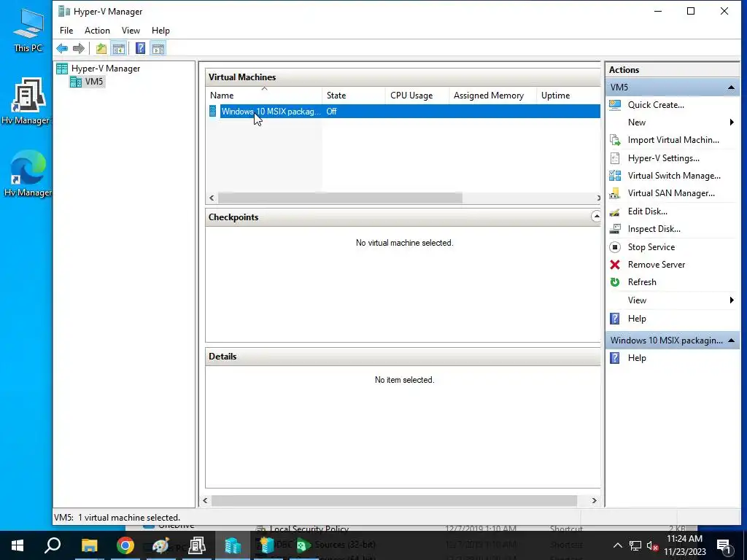The image size is (747, 560).
Task: Collapse the Checkpoints panel
Action: click(595, 217)
